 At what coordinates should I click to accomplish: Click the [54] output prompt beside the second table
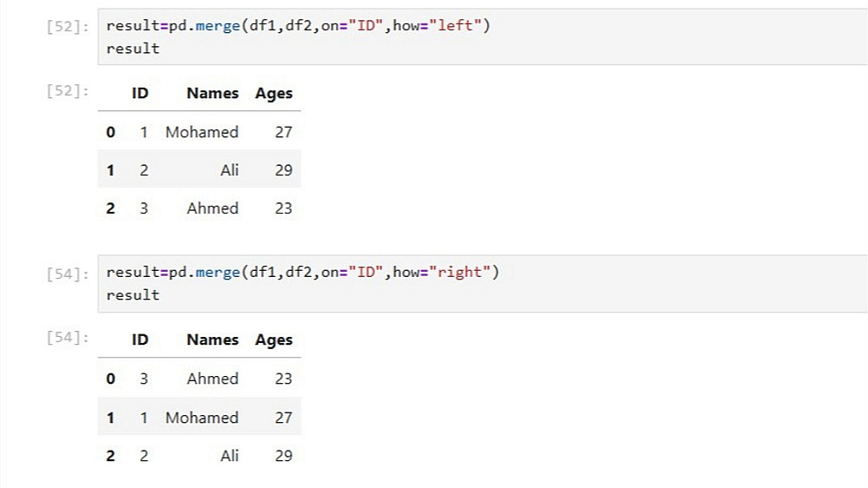click(x=67, y=337)
